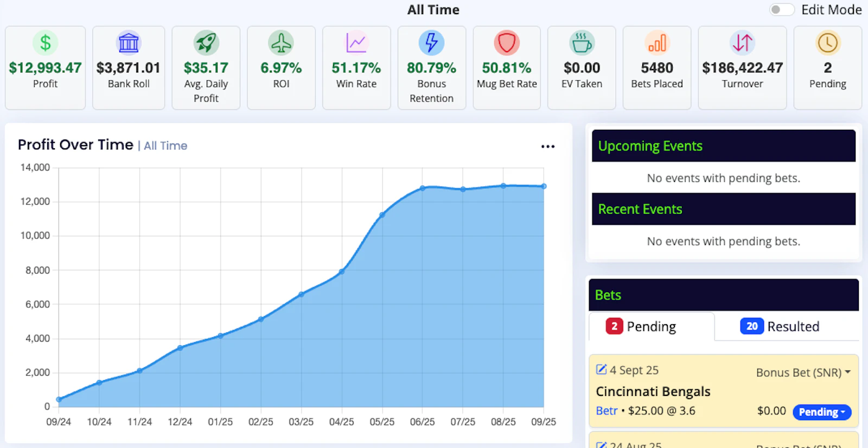Viewport: 868px width, 448px height.
Task: Open the chart three-dot options menu
Action: click(548, 147)
